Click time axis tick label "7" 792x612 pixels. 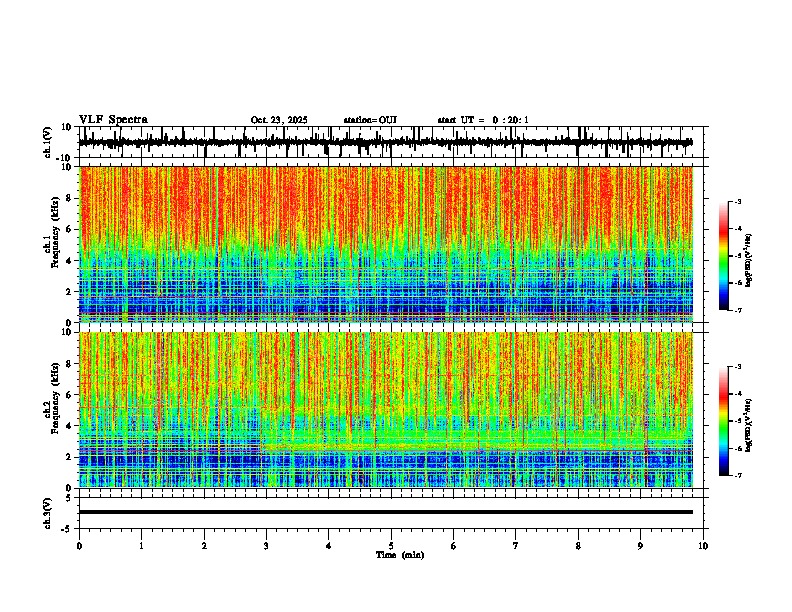point(516,546)
